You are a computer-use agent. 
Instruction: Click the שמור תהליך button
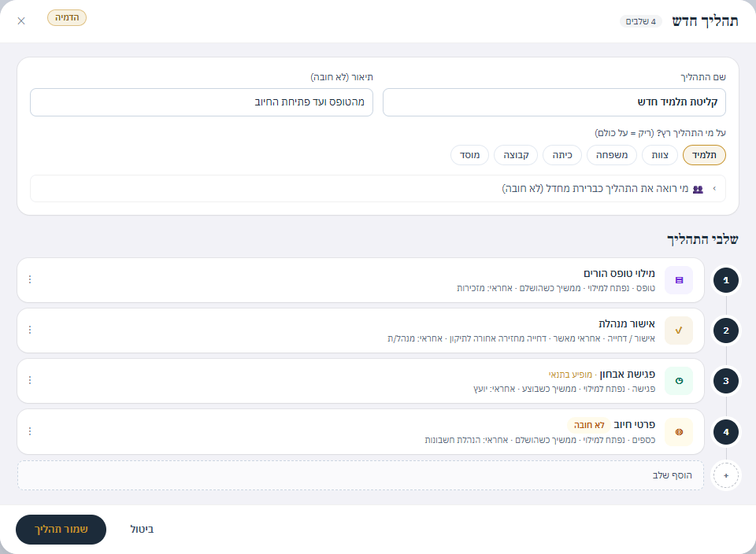[61, 530]
